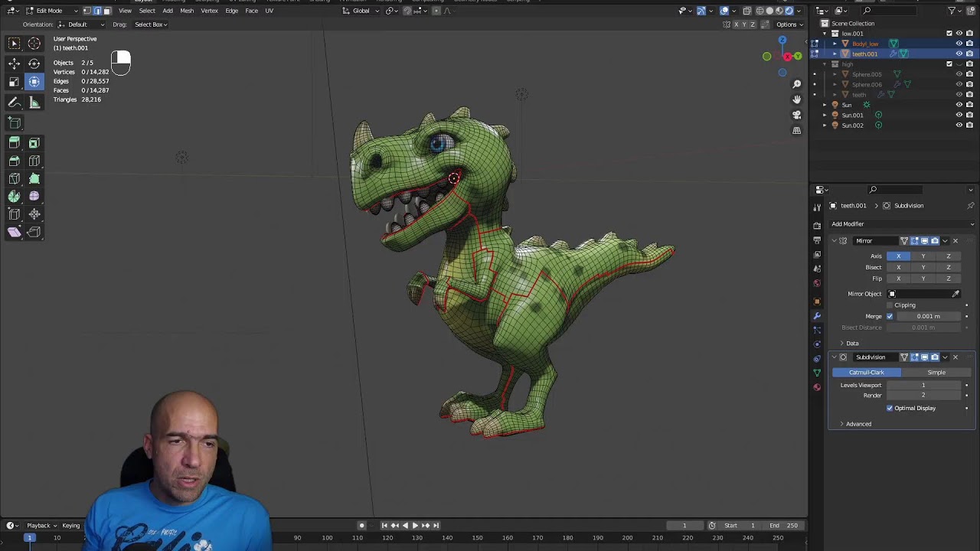Select the Scale tool
This screenshot has height=551, width=980.
pos(14,82)
